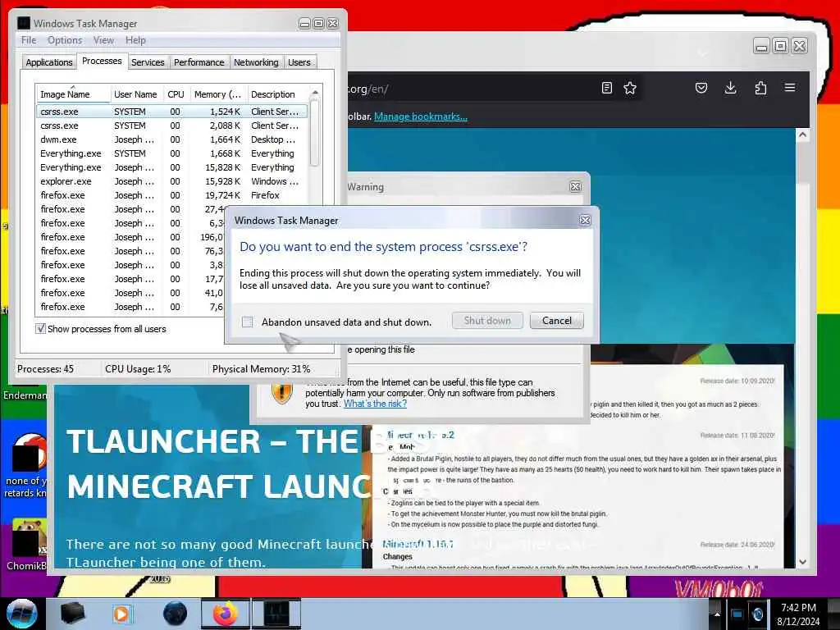Select the Processes tab
The height and width of the screenshot is (630, 840).
point(102,61)
